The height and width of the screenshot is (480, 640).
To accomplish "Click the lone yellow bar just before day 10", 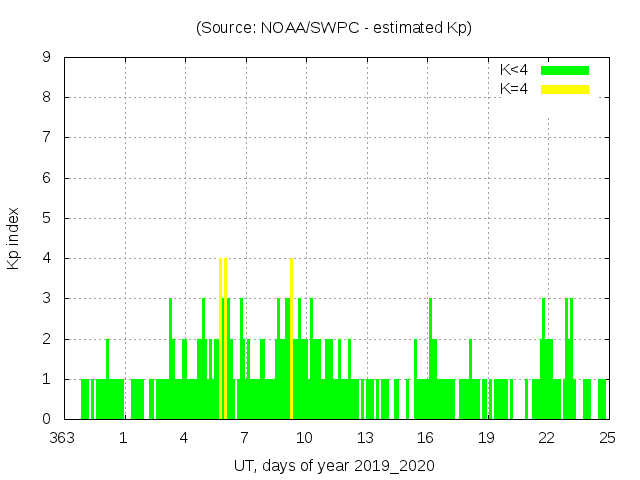I will pyautogui.click(x=291, y=340).
